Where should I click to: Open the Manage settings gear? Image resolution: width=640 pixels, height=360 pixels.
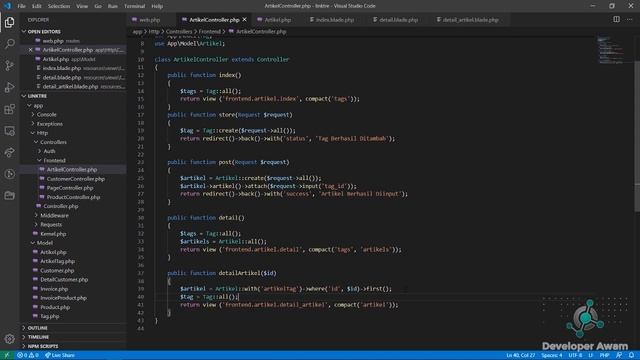click(9, 338)
